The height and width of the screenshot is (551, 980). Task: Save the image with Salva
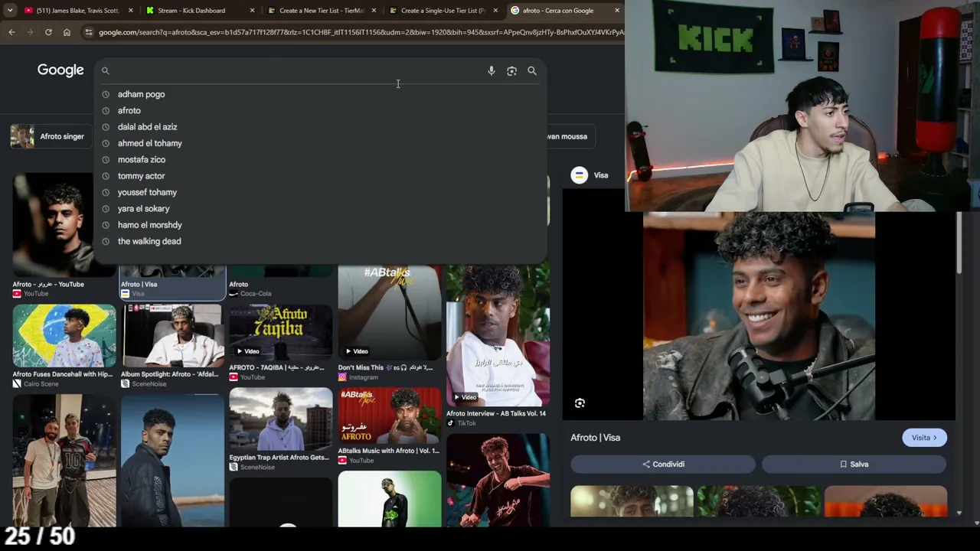(x=854, y=464)
